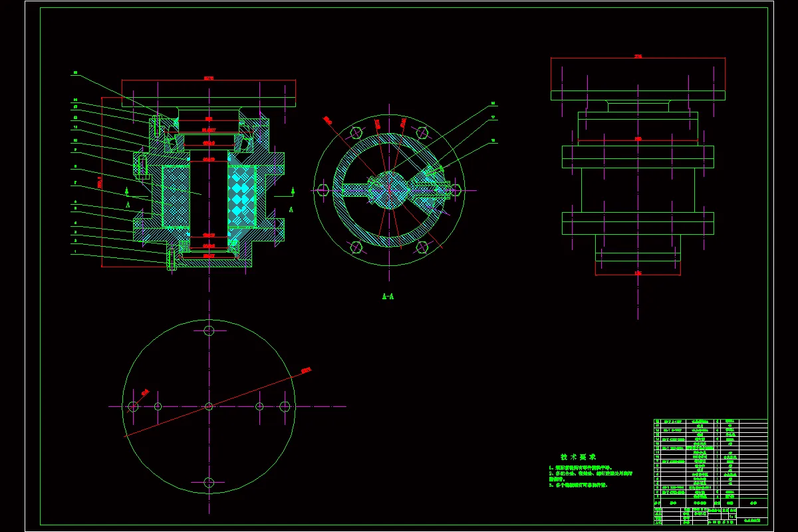Select the center hole of the circular plate view
Image resolution: width=798 pixels, height=532 pixels.
(x=209, y=406)
